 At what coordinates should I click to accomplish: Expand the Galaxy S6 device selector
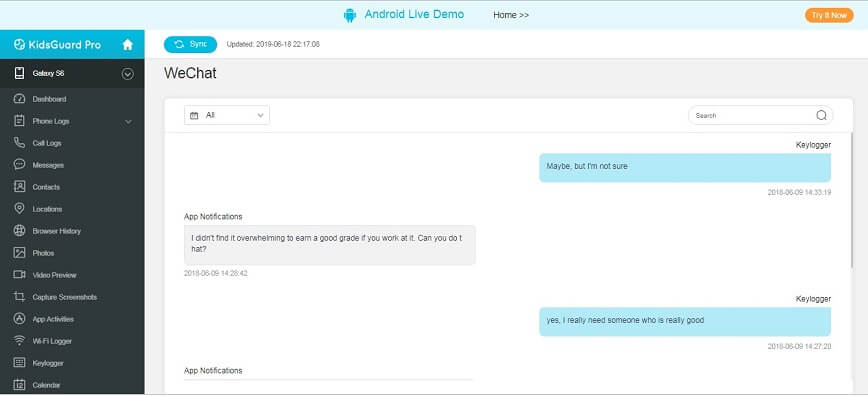(128, 74)
